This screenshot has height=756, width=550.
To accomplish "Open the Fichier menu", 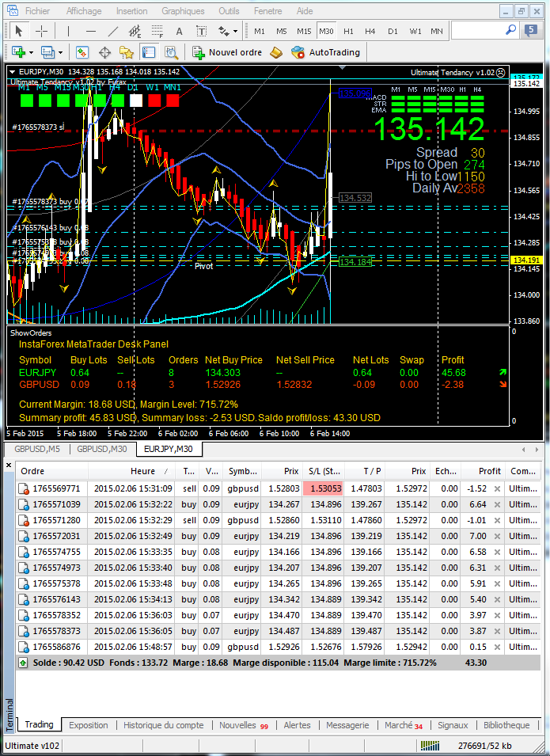I will tap(38, 10).
